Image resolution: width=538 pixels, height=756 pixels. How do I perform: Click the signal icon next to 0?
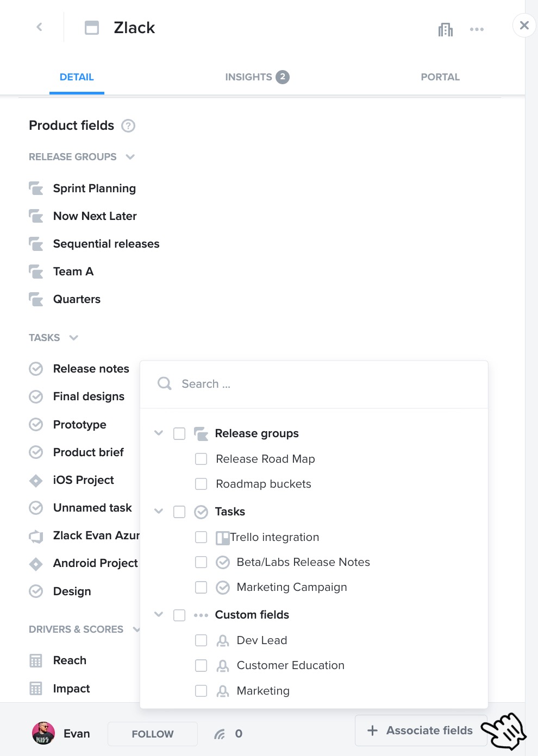click(220, 734)
